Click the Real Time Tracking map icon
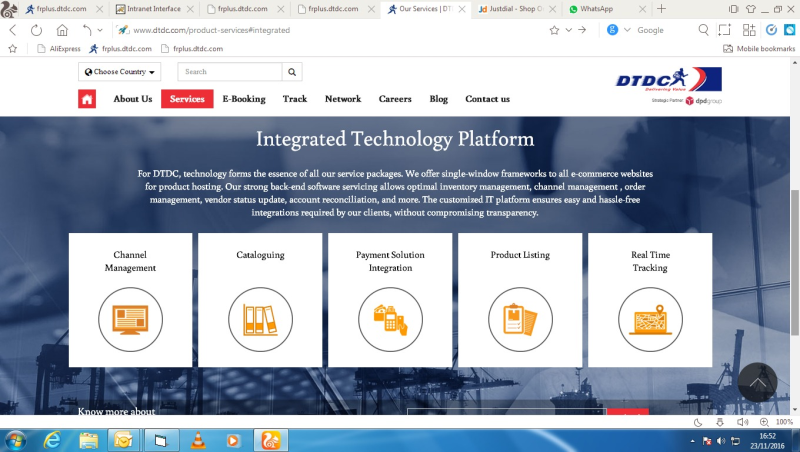The width and height of the screenshot is (800, 452). coord(650,319)
